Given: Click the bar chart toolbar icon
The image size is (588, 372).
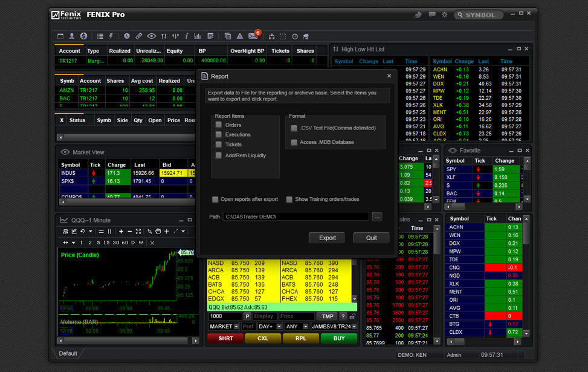Looking at the screenshot, I should [197, 36].
